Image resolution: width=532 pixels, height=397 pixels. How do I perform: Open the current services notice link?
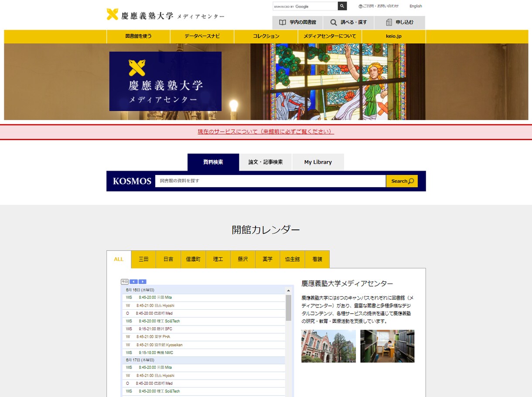pyautogui.click(x=266, y=131)
